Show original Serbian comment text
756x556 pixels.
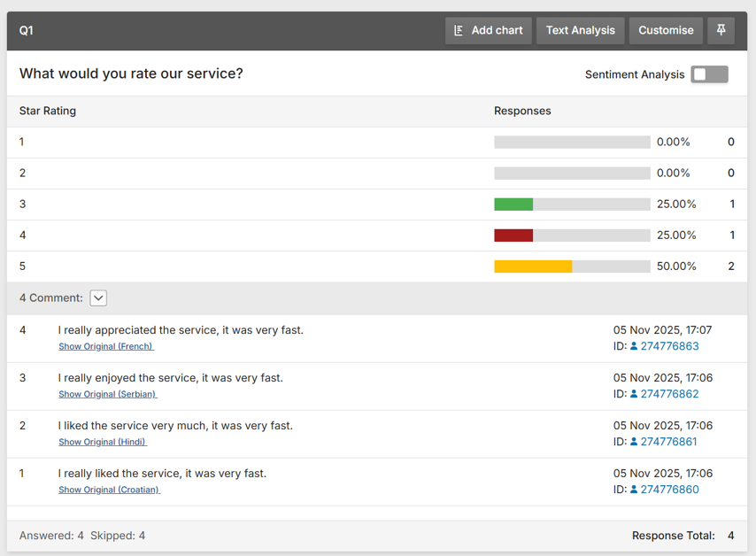click(x=107, y=394)
